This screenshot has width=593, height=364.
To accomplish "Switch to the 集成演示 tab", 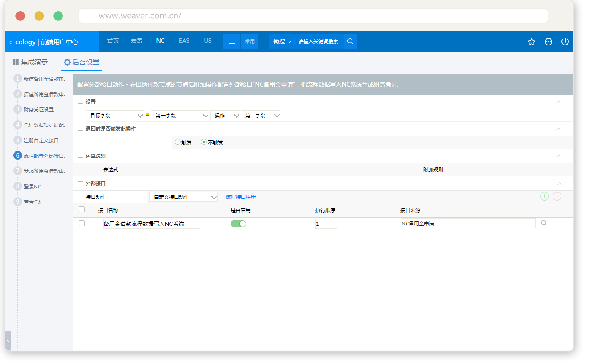I will click(30, 62).
